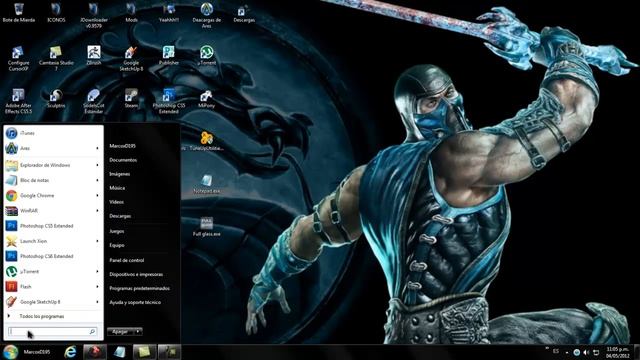Viewport: 640px width, 360px height.
Task: Open the Mods folder icon on the desktop
Action: pyautogui.click(x=131, y=13)
